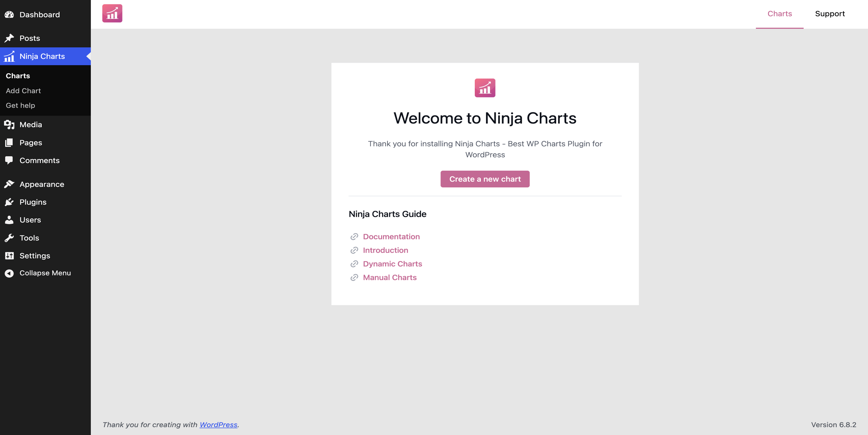Click the Ninja Charts Guide heading
868x435 pixels.
[387, 214]
